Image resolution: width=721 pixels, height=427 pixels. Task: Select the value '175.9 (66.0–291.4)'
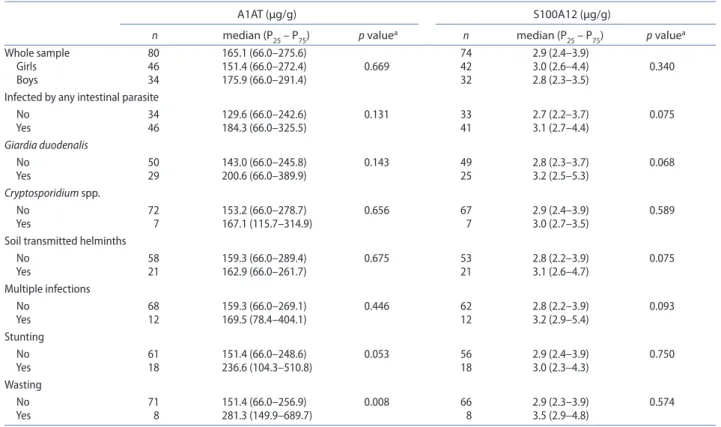click(x=264, y=80)
